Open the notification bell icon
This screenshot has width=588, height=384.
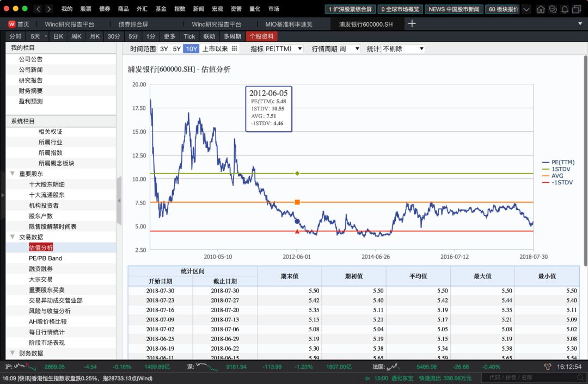565,9
